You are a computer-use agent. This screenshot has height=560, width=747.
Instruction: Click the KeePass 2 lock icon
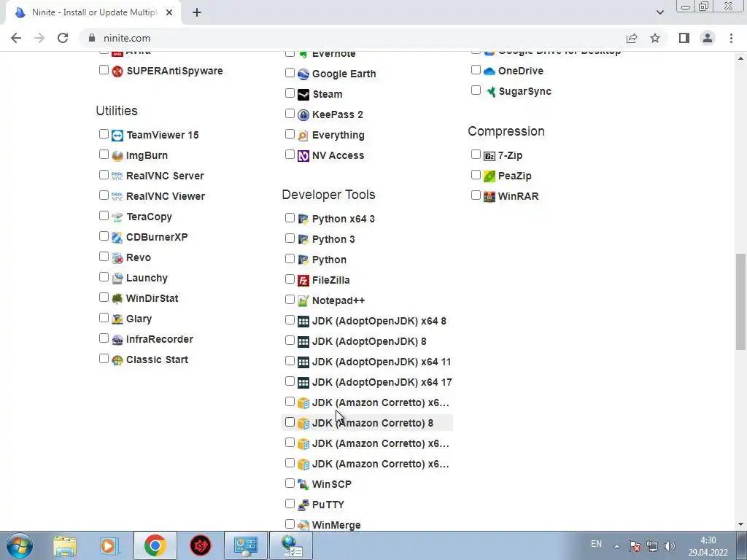(x=303, y=114)
